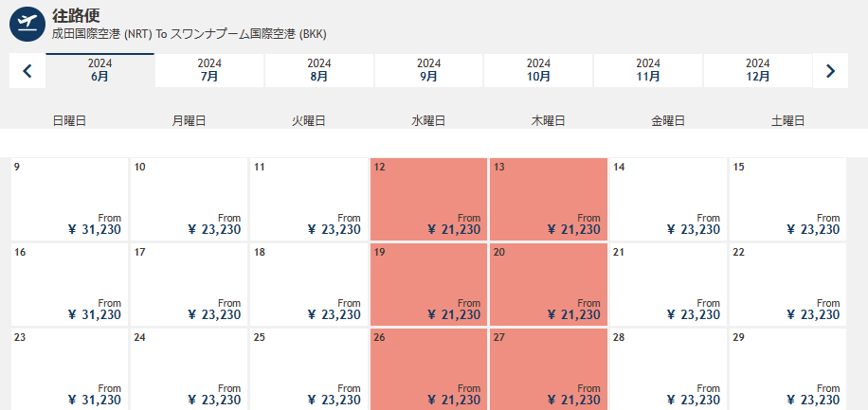
Task: Choose the 2024 9月 month tab
Action: (429, 71)
